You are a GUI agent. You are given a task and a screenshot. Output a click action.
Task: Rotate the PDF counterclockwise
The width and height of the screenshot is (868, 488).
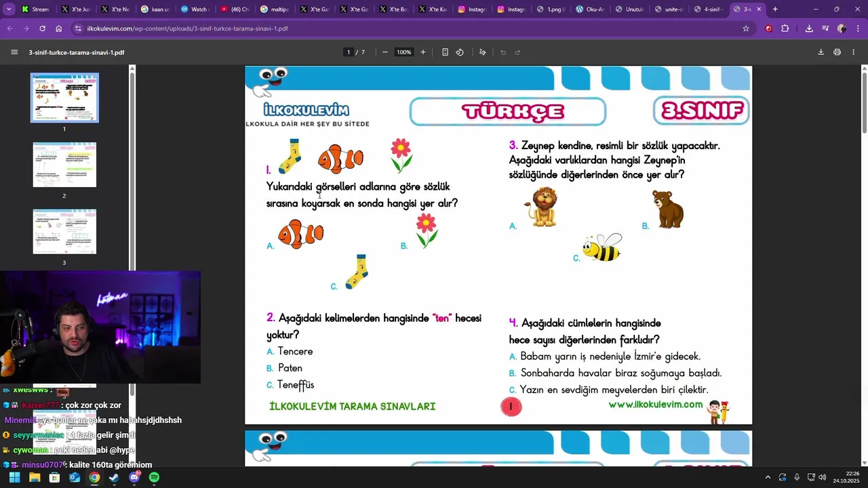pyautogui.click(x=460, y=52)
